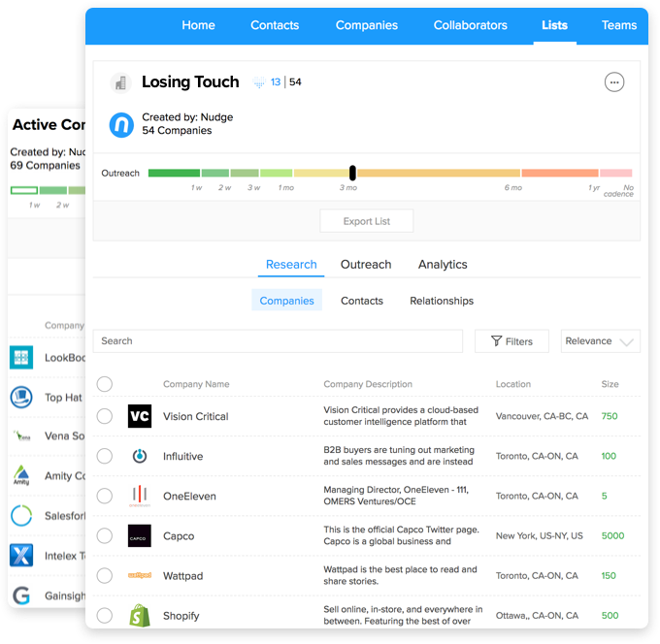Open the Vision Critical company name
Image resolution: width=660 pixels, height=644 pixels.
[x=196, y=416]
